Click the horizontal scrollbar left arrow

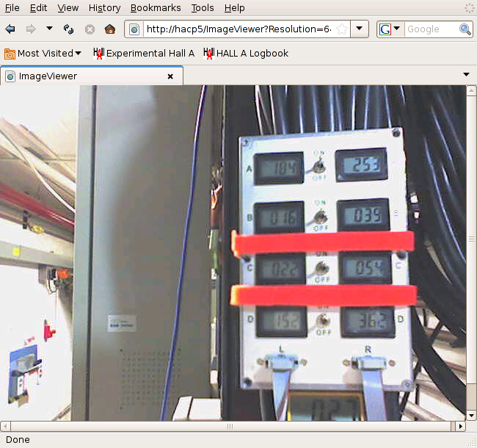tap(5, 426)
